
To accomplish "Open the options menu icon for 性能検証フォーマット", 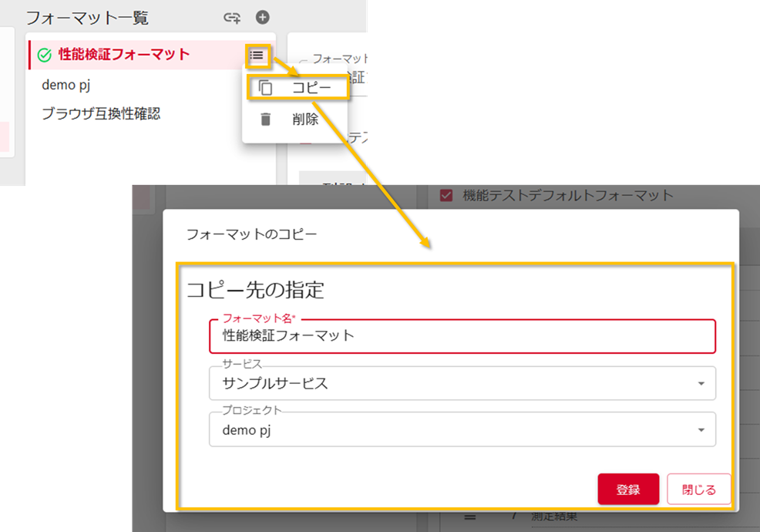I will 257,56.
